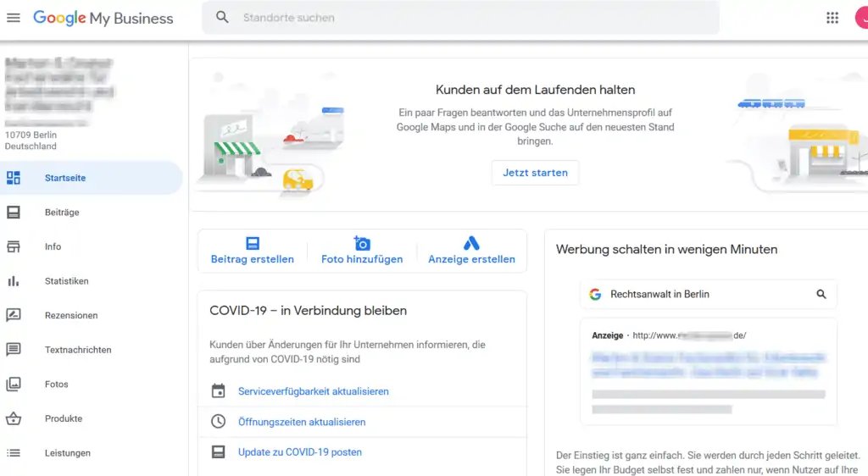Click Werbung schalten in wenigen Minuten heading

click(666, 249)
